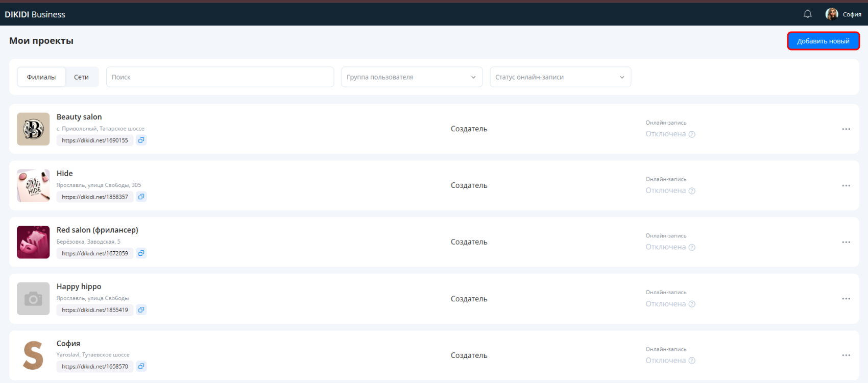Click the Поиск search field
This screenshot has height=383, width=868.
(x=220, y=77)
